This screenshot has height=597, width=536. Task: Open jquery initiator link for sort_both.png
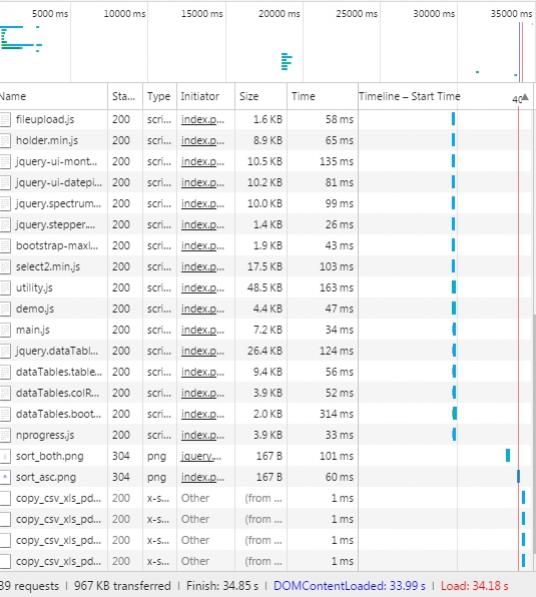201,456
